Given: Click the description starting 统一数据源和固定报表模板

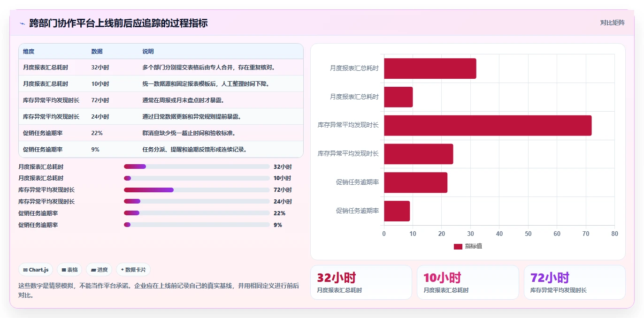Looking at the screenshot, I should pos(206,84).
